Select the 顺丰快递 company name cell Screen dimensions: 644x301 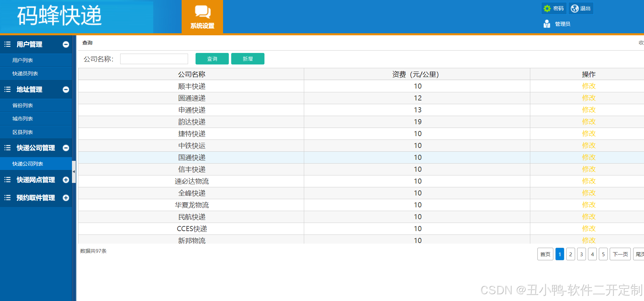coord(192,86)
